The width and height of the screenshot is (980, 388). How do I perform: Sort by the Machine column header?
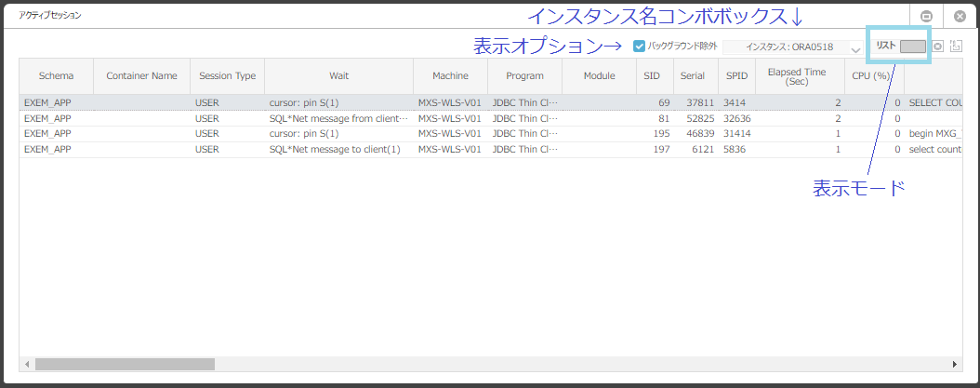tap(450, 75)
